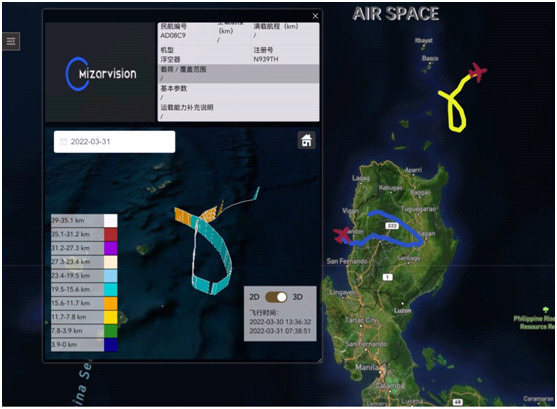Screen dimensions: 557x409
Task: Click the route 222 highway badge
Action: coord(392,226)
